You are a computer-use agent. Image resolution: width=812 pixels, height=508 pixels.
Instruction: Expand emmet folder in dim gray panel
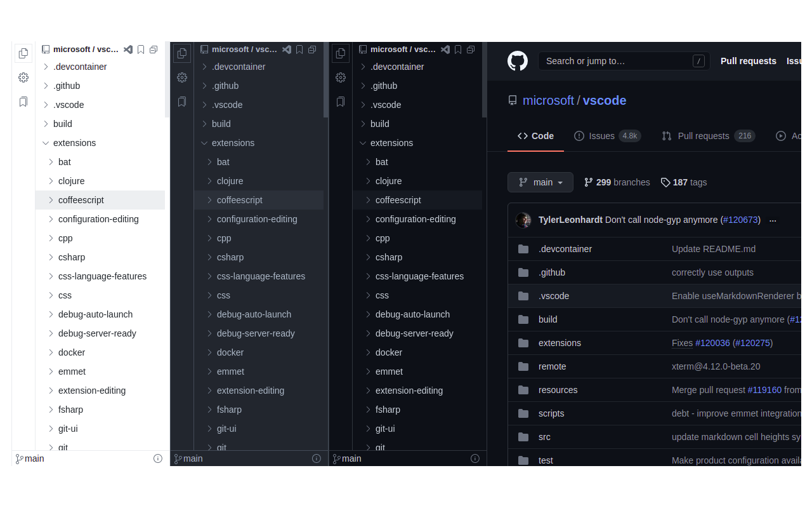click(x=209, y=371)
